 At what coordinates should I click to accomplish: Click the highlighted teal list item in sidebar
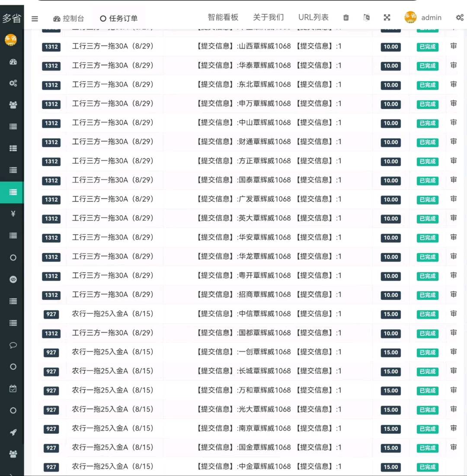click(13, 192)
